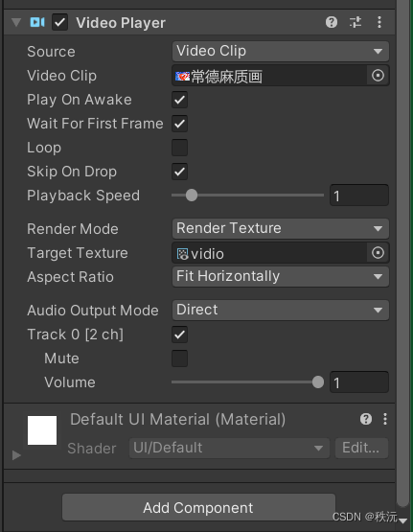Collapse the Video Player component foldout
The height and width of the screenshot is (532, 413).
tap(16, 22)
